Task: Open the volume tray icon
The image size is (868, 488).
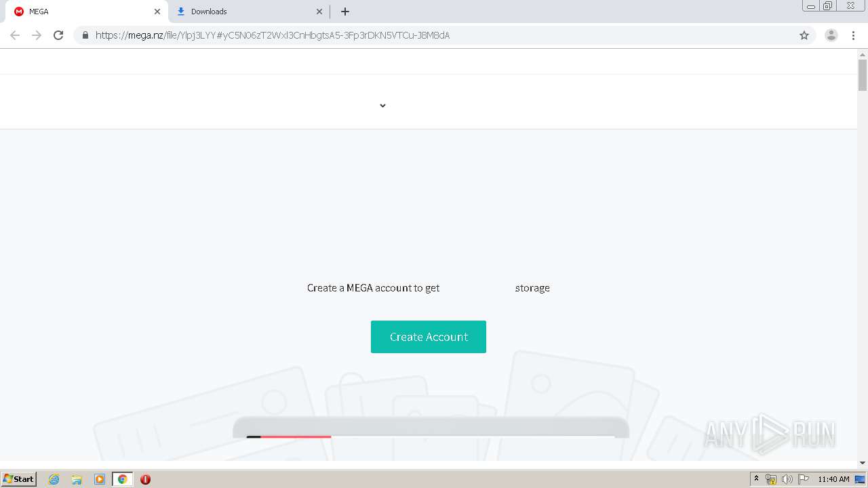Action: (x=787, y=479)
